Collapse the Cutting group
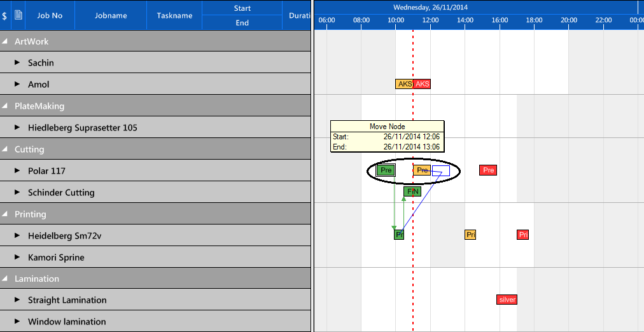 (x=4, y=149)
